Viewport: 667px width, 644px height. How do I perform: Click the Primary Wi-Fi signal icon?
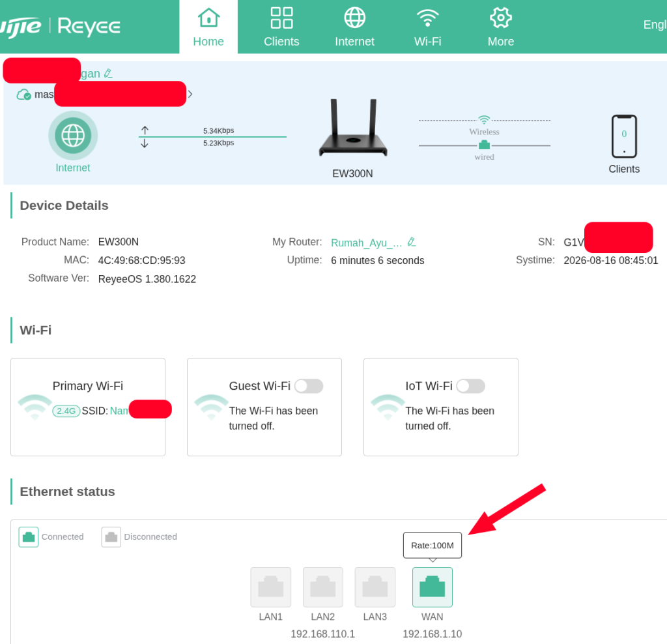35,407
